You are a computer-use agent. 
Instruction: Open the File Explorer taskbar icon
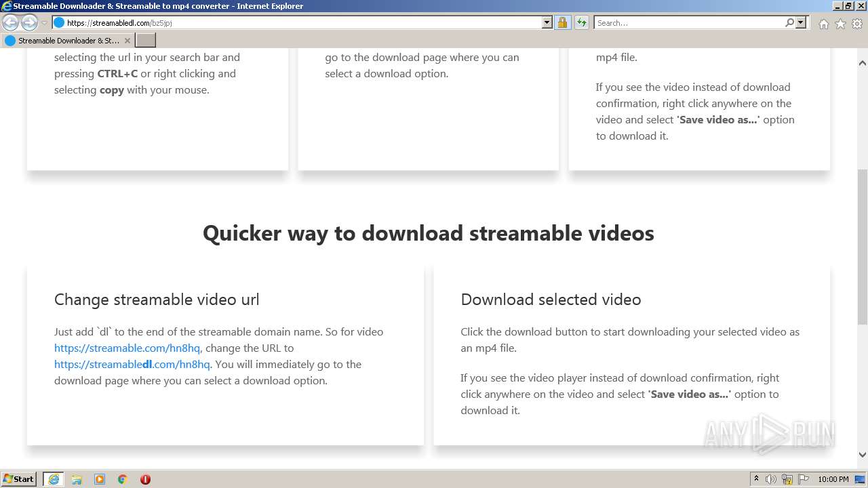77,479
